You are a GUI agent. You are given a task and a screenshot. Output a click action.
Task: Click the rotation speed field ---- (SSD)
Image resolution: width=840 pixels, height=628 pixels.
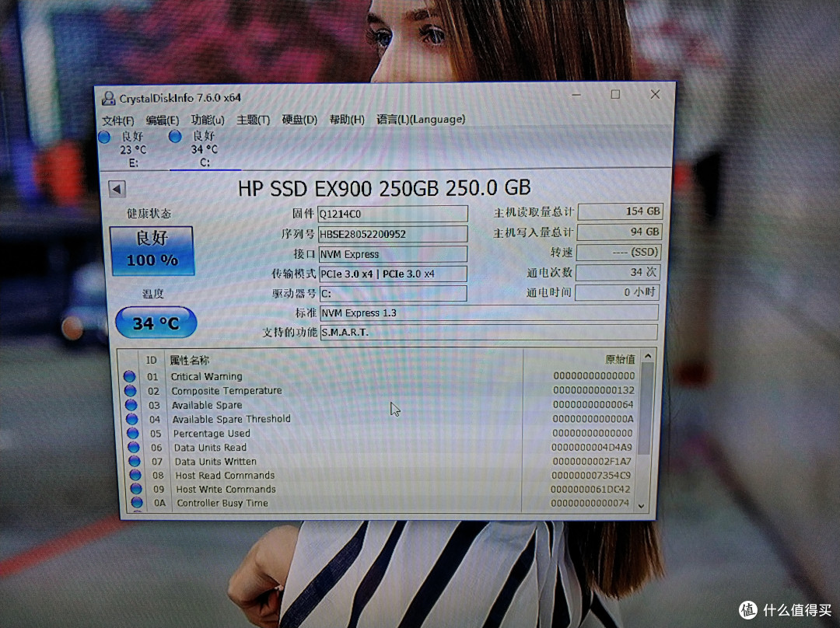[619, 252]
